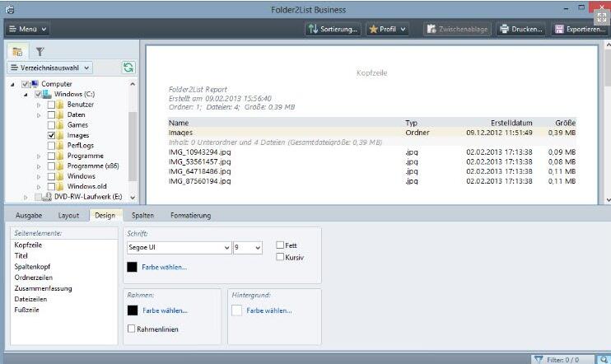Collapse the Computer tree node
611x364 pixels.
point(13,84)
